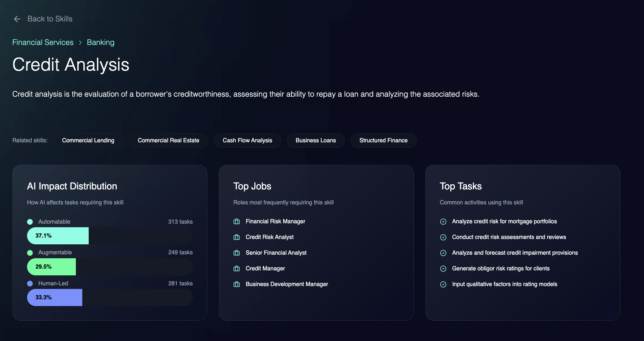644x341 pixels.
Task: Select Analyze credit risk for mortgage portfolios
Action: [504, 222]
